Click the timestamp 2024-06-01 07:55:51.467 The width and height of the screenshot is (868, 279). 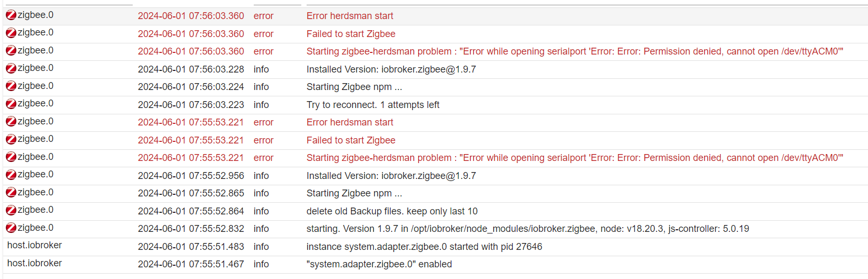click(x=191, y=264)
